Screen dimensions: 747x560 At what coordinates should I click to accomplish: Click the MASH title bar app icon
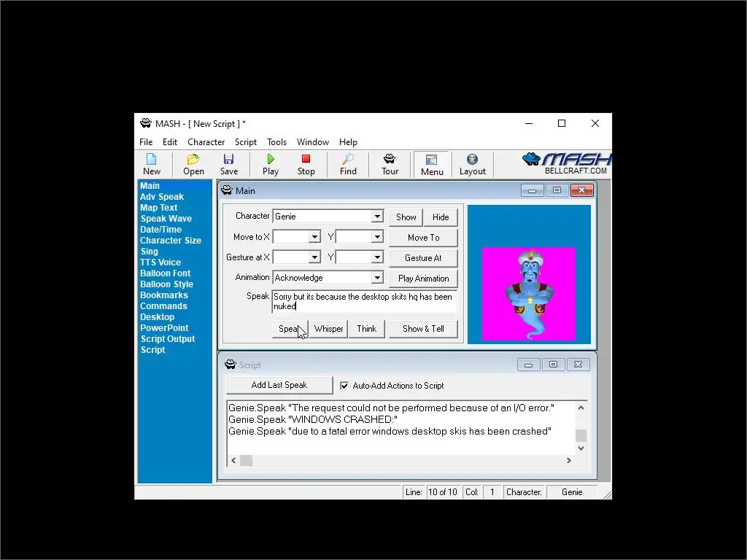pos(145,123)
